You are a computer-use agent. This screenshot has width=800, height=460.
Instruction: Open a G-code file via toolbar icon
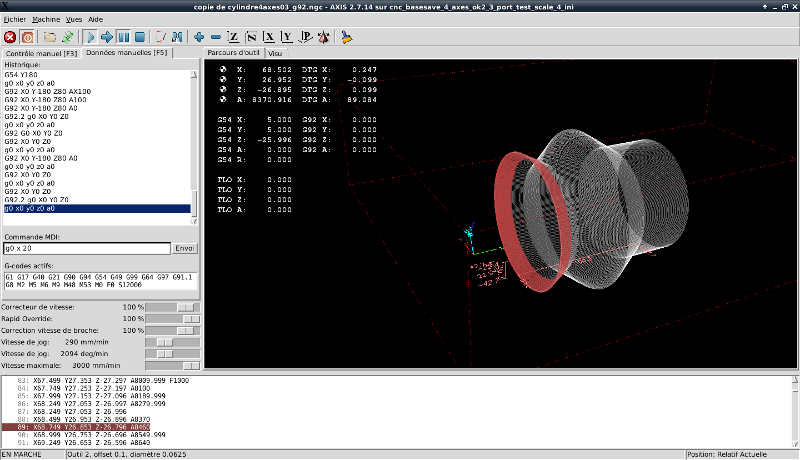pos(50,37)
